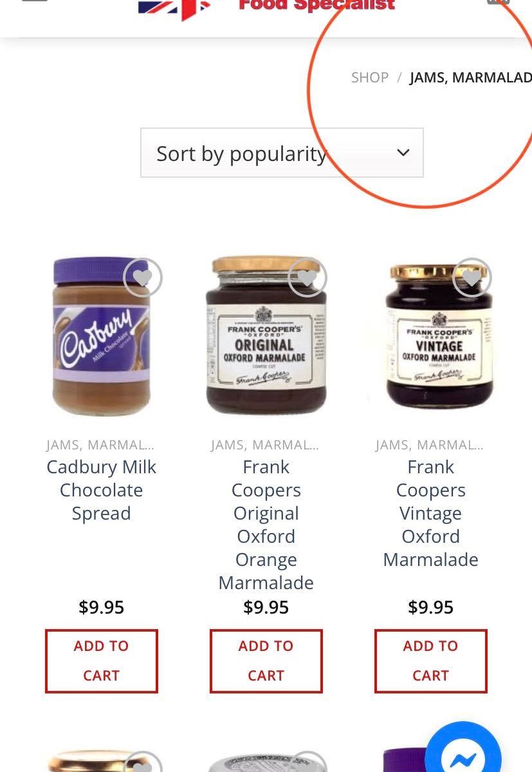The width and height of the screenshot is (532, 772).
Task: Click the British flag site logo
Action: 174,8
